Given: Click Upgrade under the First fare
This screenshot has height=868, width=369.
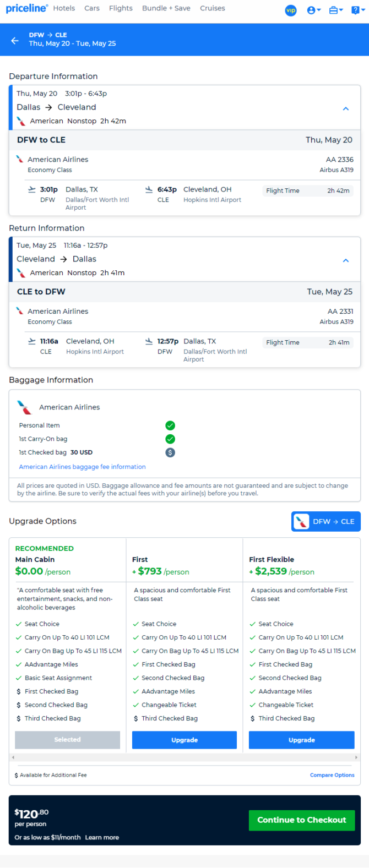Looking at the screenshot, I should point(184,740).
